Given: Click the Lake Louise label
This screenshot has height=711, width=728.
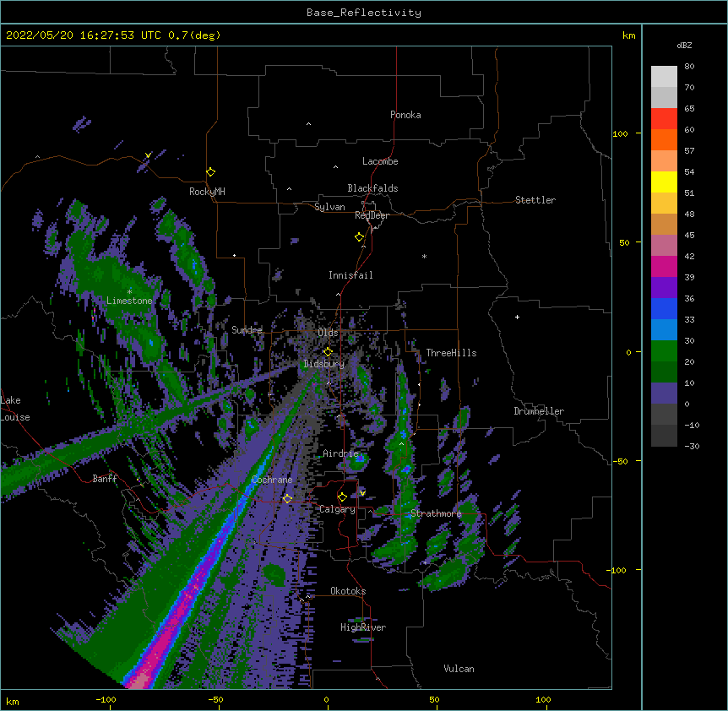Looking at the screenshot, I should click(15, 409).
